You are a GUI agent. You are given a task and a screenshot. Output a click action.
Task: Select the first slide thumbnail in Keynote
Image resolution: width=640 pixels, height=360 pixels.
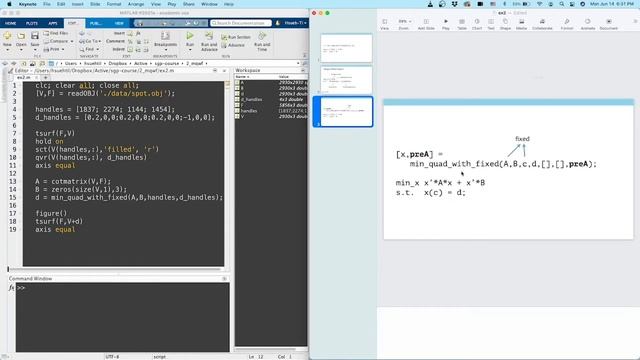tap(346, 48)
